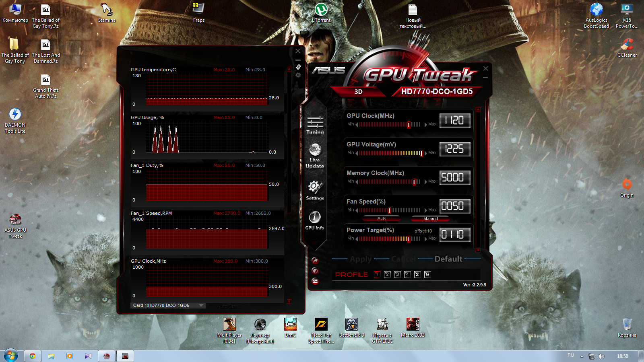Increase Memory Clock with Max arrow
This screenshot has width=644, height=362.
point(426,182)
